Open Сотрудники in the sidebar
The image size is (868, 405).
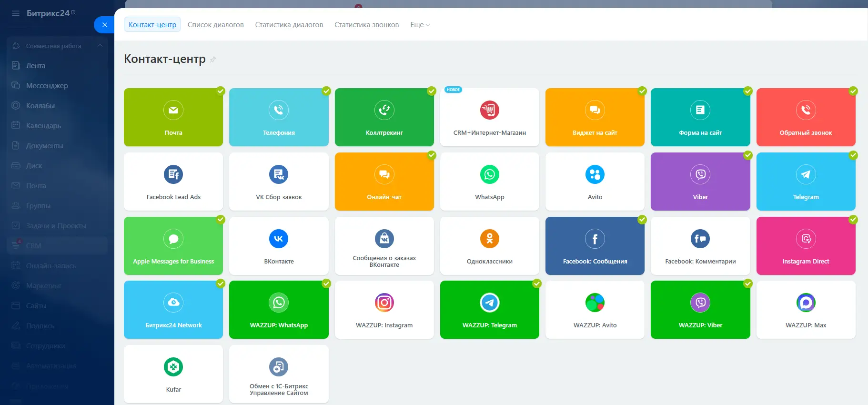click(57, 346)
